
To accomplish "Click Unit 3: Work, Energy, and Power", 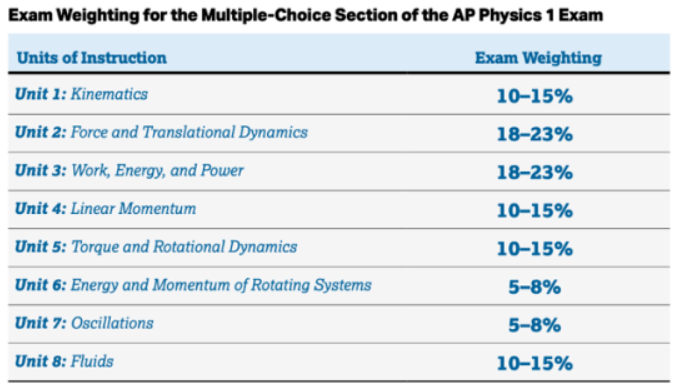I will coord(129,171).
